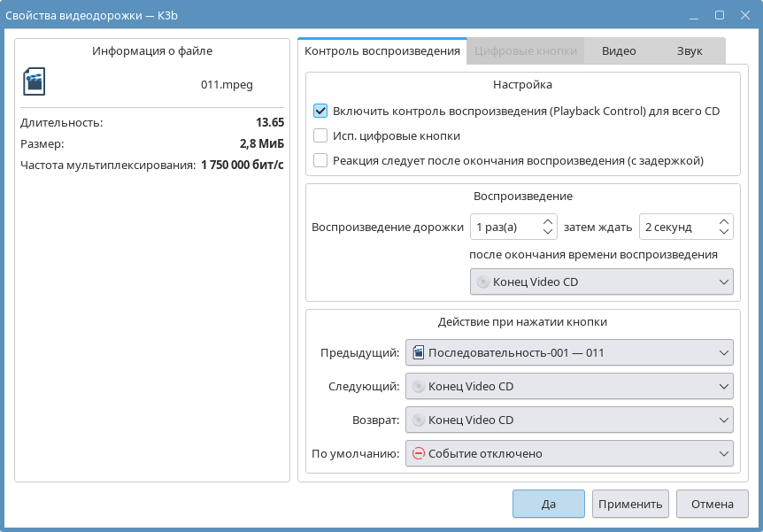Open the Предыдущий action dropdown
The height and width of the screenshot is (532, 763).
coord(569,352)
